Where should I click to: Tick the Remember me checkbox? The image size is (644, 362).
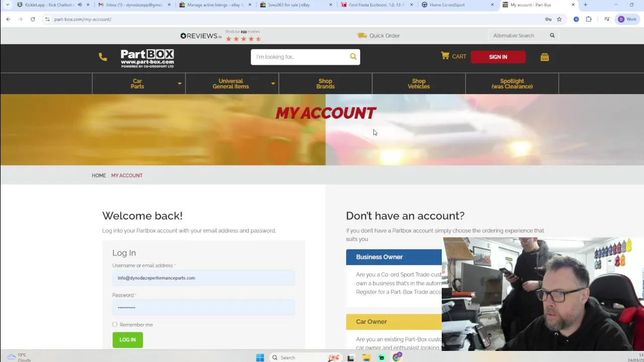pos(115,325)
